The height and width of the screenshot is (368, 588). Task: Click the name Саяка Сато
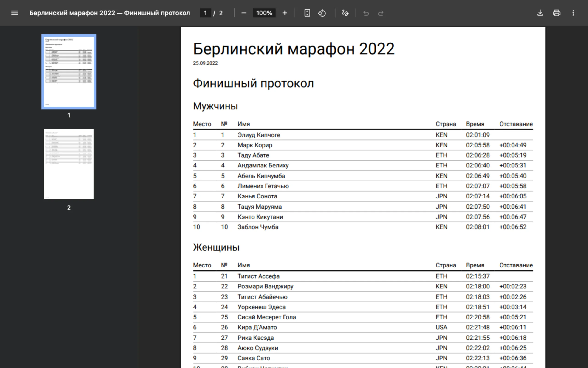click(x=254, y=358)
